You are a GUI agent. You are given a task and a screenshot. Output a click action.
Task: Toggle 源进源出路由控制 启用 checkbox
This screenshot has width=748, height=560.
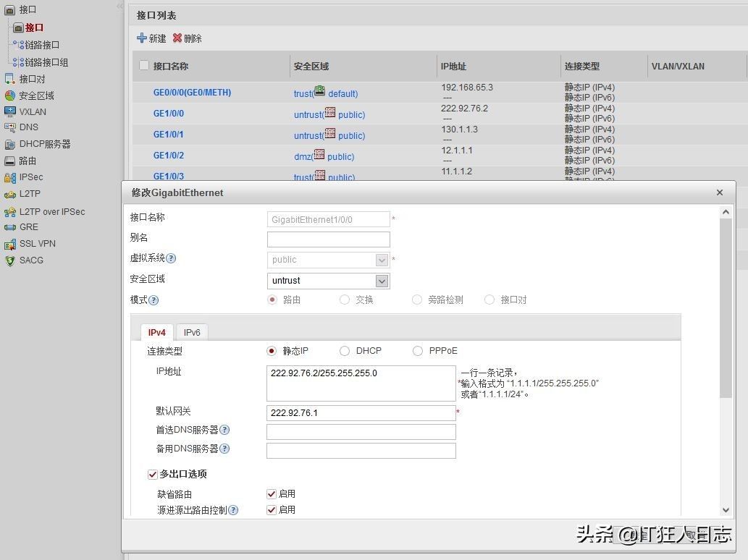pyautogui.click(x=272, y=510)
